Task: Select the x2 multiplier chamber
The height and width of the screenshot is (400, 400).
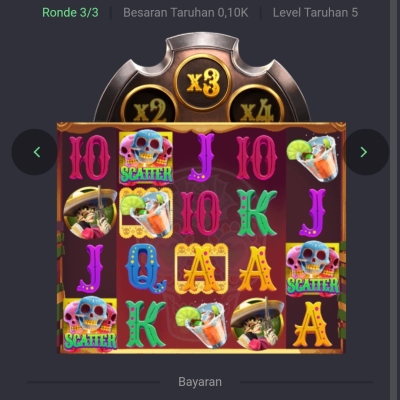Action: (x=150, y=106)
